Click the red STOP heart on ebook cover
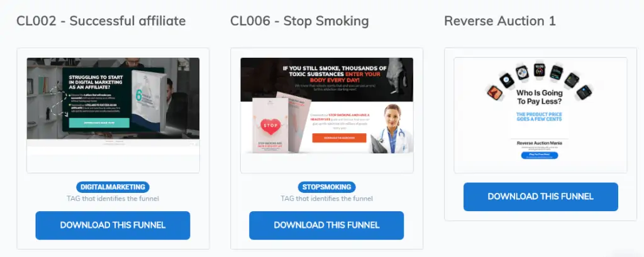 270,126
